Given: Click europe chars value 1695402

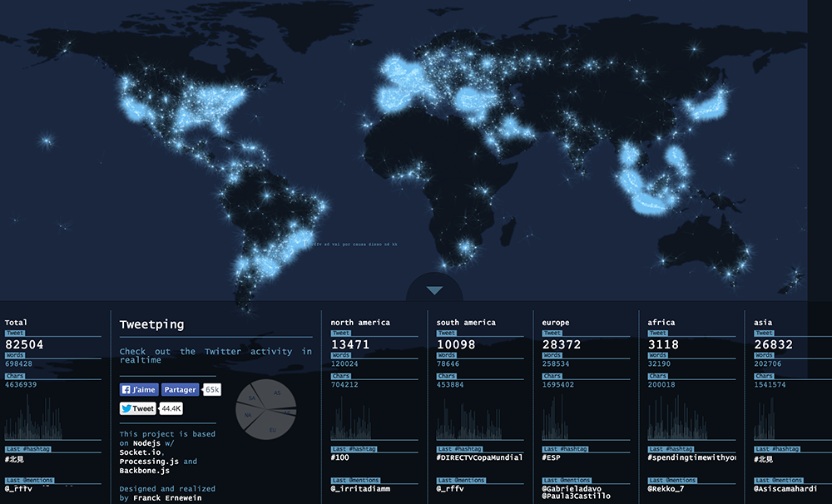Looking at the screenshot, I should 557,384.
